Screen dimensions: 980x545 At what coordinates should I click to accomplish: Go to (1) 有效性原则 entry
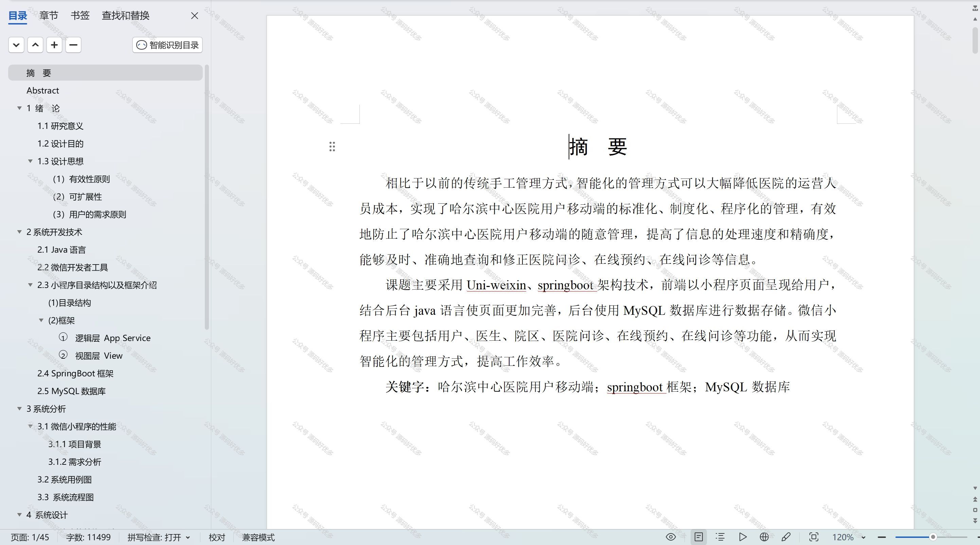tap(81, 179)
